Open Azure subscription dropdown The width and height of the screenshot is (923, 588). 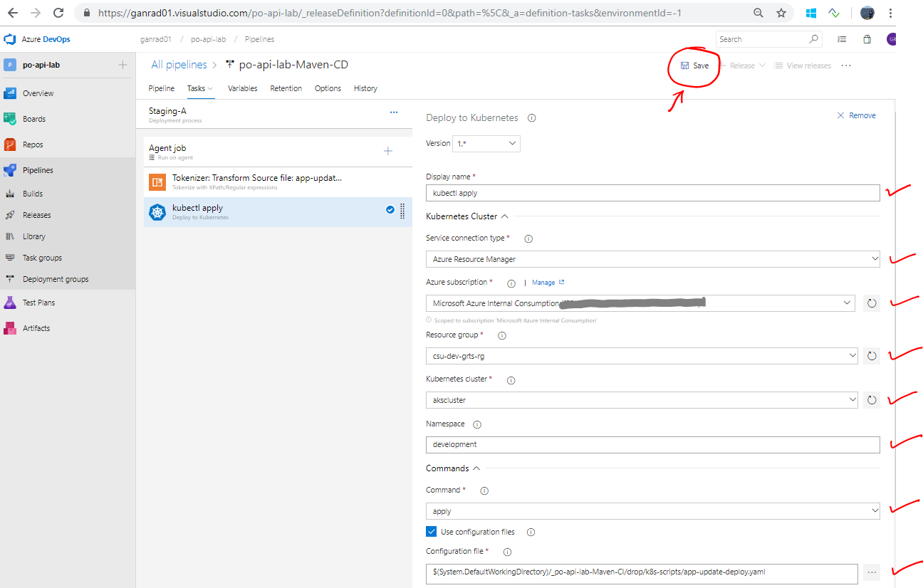(641, 303)
